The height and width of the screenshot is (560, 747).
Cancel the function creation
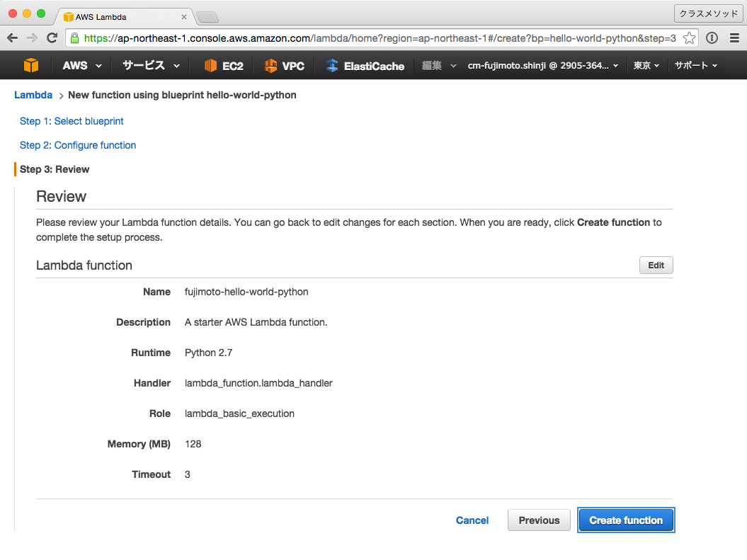point(472,520)
